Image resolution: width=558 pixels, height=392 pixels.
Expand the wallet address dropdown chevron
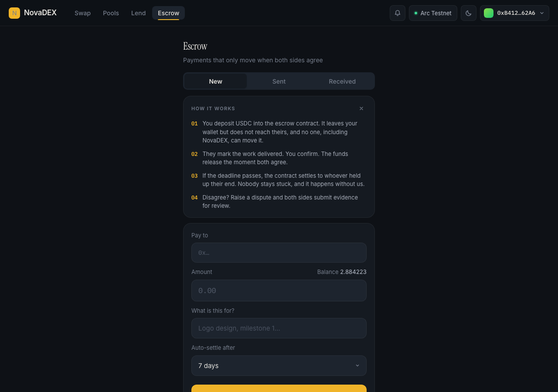click(x=542, y=13)
